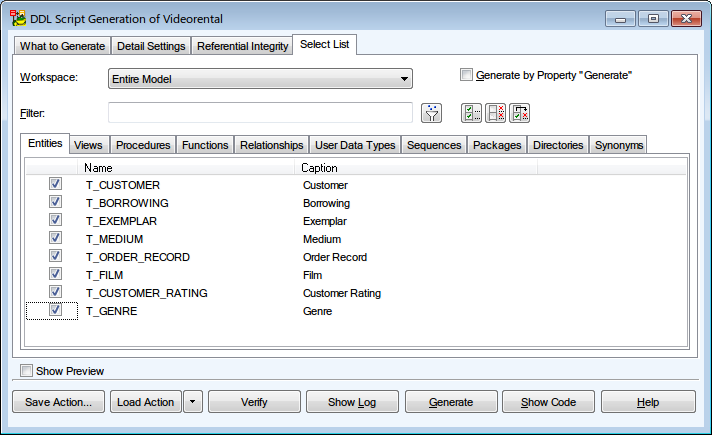The image size is (712, 435).
Task: Select the T_CUSTOMER name row
Action: [x=123, y=185]
